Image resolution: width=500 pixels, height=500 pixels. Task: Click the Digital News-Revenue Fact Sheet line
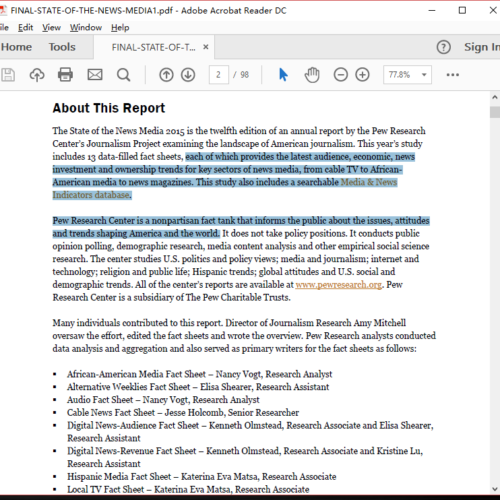245,457
